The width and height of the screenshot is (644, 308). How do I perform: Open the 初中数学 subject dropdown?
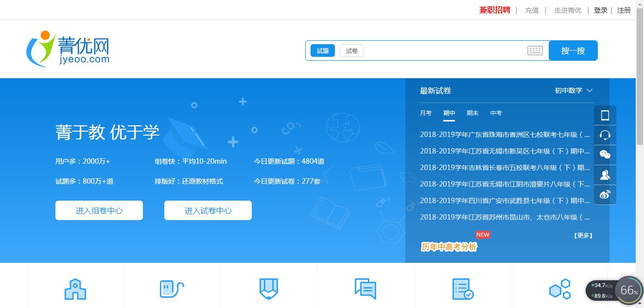pos(574,90)
